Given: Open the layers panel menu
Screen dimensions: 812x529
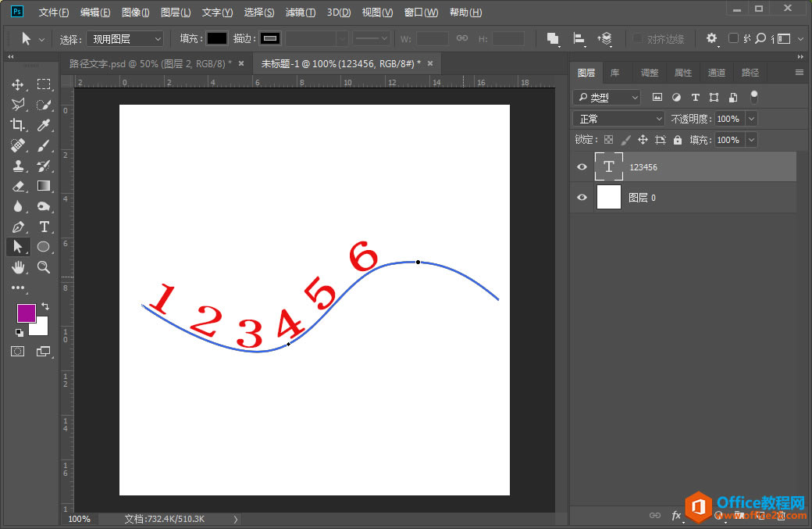Looking at the screenshot, I should click(800, 73).
